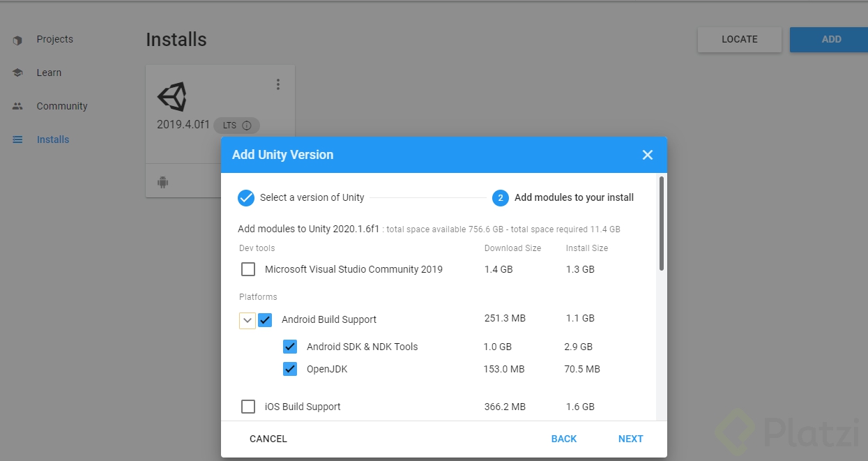868x461 pixels.
Task: Close the Add Unity Version dialog
Action: [x=648, y=155]
